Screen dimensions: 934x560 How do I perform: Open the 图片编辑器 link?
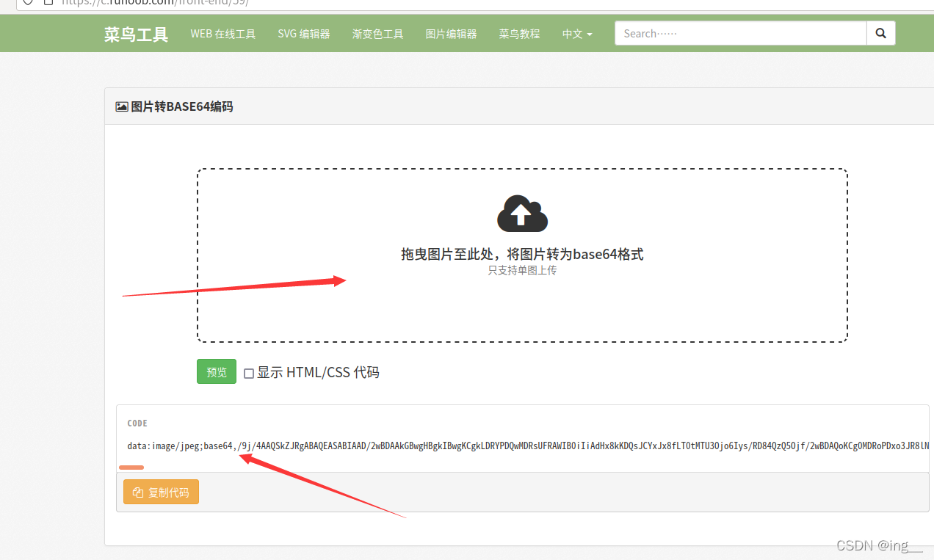click(x=452, y=34)
